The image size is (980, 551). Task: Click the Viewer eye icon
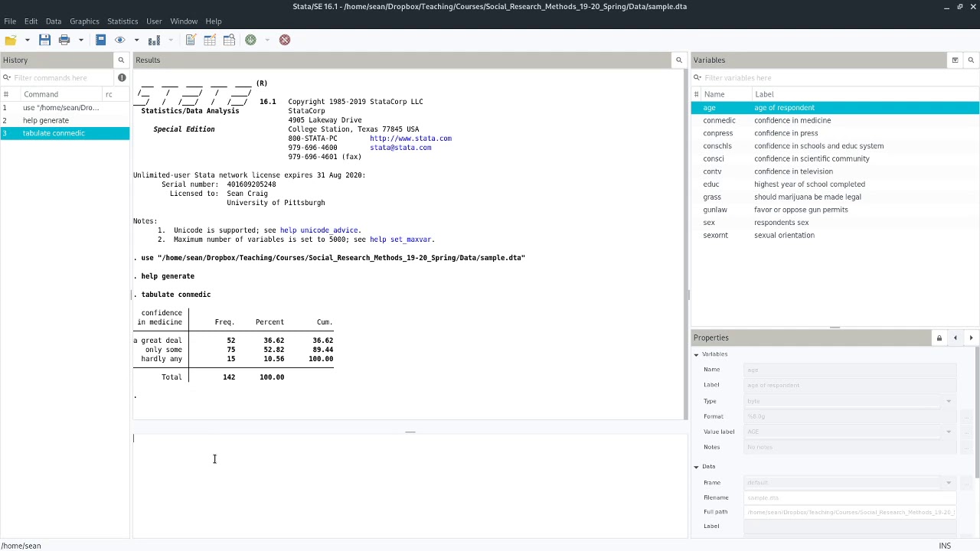(119, 40)
